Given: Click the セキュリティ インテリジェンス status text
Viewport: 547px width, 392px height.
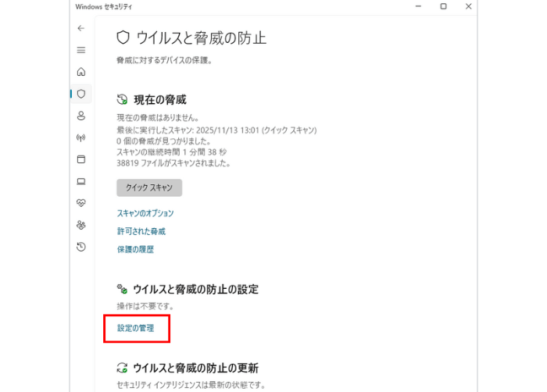Looking at the screenshot, I should pyautogui.click(x=191, y=385).
